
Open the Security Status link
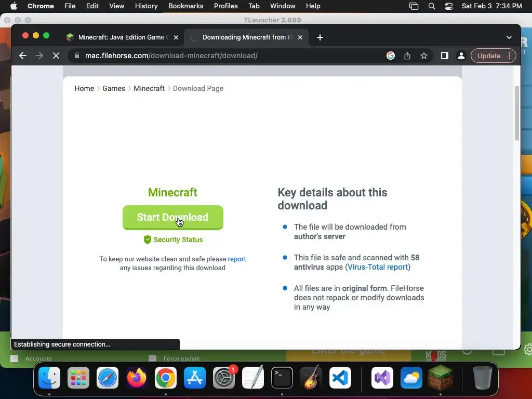click(173, 240)
